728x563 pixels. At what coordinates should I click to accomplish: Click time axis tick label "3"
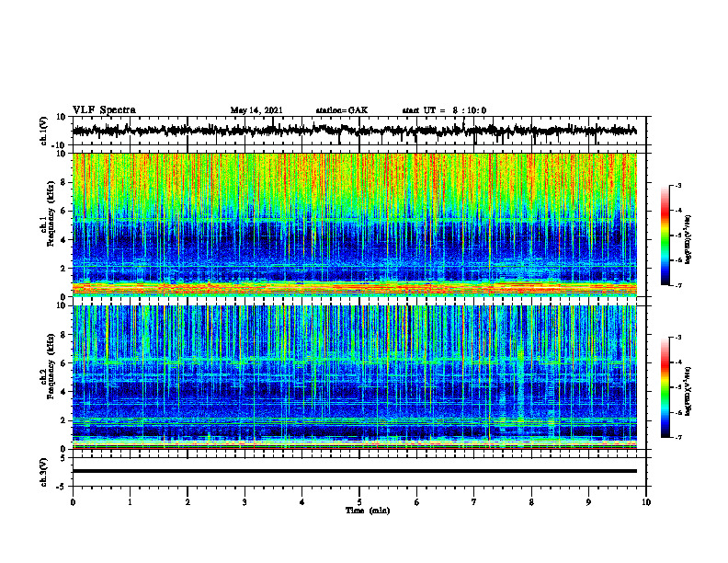(245, 502)
